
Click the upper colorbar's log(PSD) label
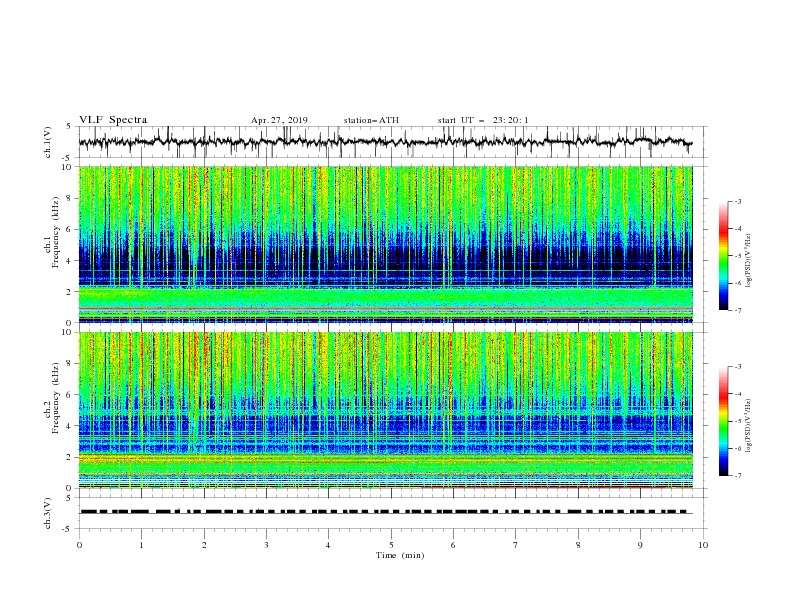point(748,261)
